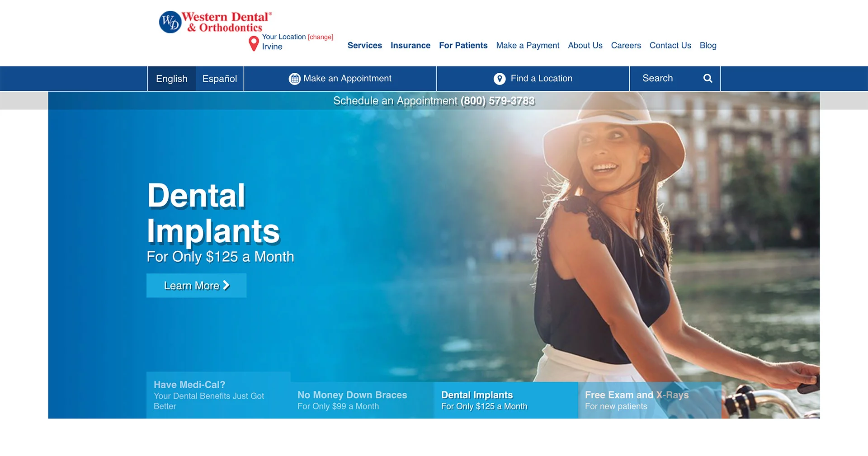The width and height of the screenshot is (868, 456).
Task: Click the red location pin icon
Action: 254,43
